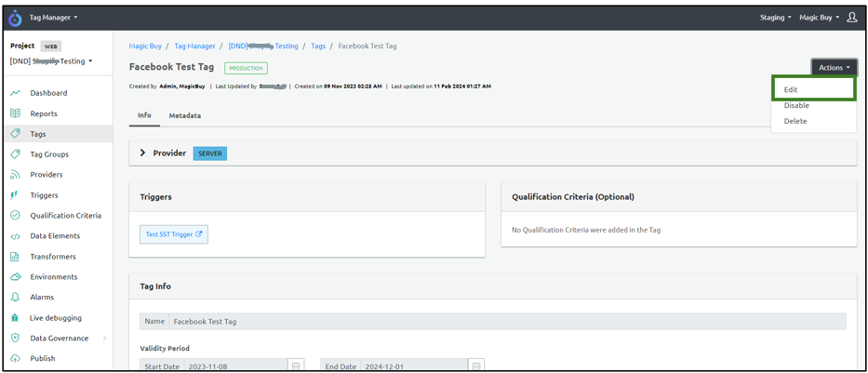Choose Disable in the Actions menu
868x373 pixels.
795,105
